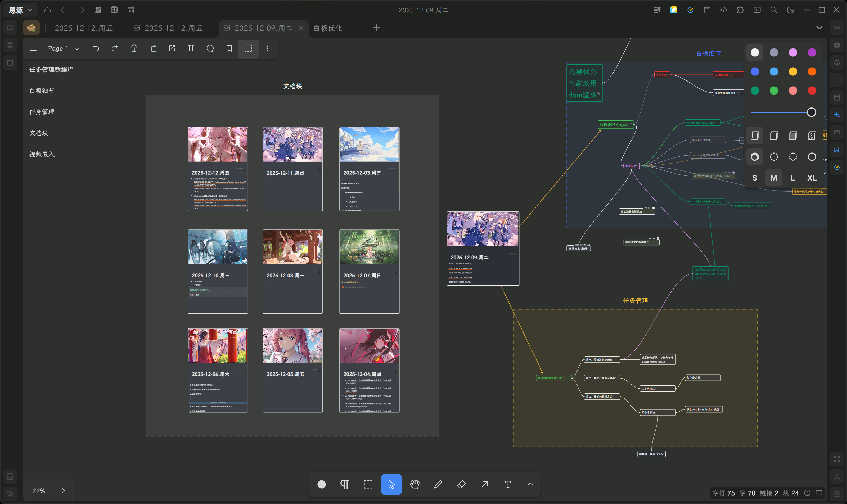The width and height of the screenshot is (847, 504).
Task: Click 视频嵌入 in the outline list
Action: [x=42, y=154]
